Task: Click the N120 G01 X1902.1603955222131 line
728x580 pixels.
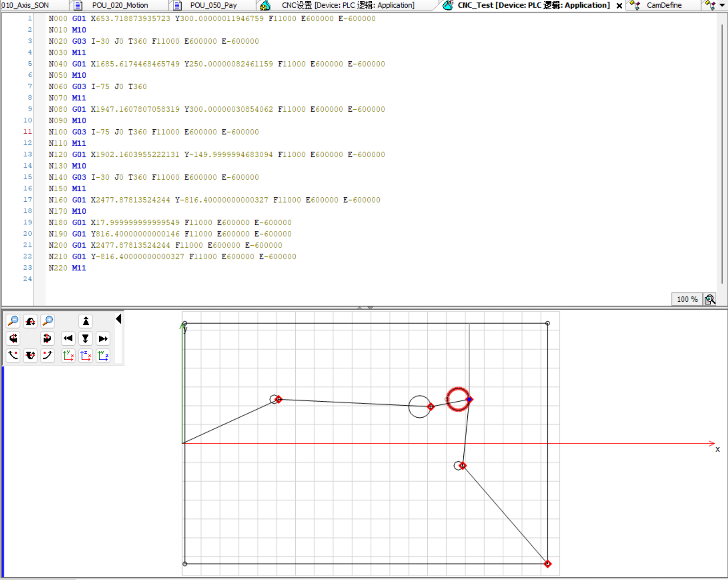Action: 217,155
